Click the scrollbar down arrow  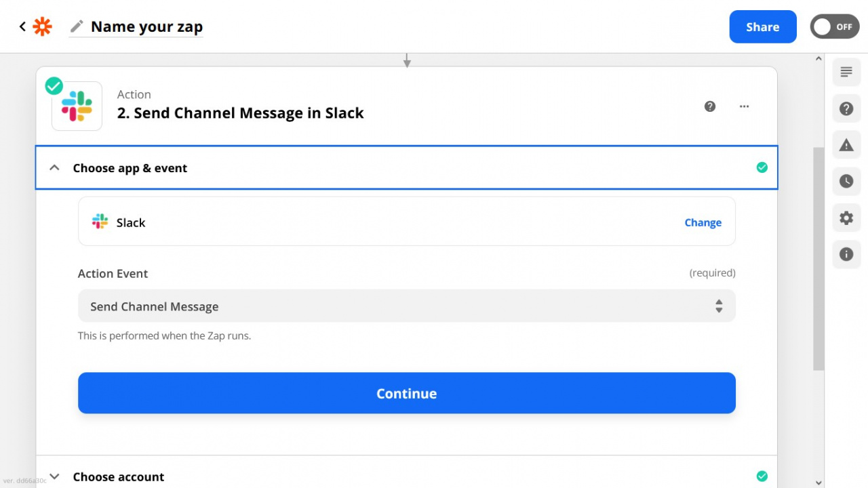818,483
